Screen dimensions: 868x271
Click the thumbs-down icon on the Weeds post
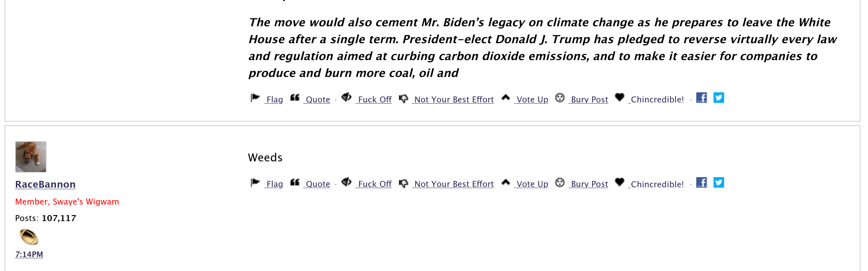pos(404,183)
